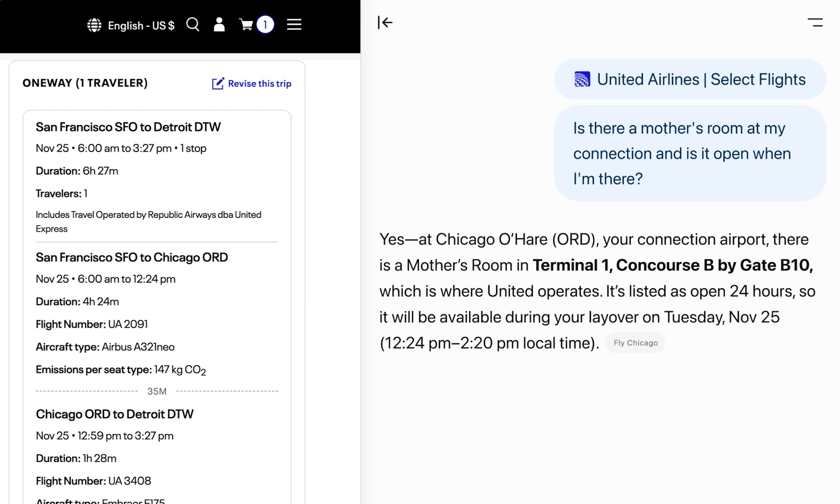Screen dimensions: 840x504
Task: Click the globe language icon
Action: 94,25
